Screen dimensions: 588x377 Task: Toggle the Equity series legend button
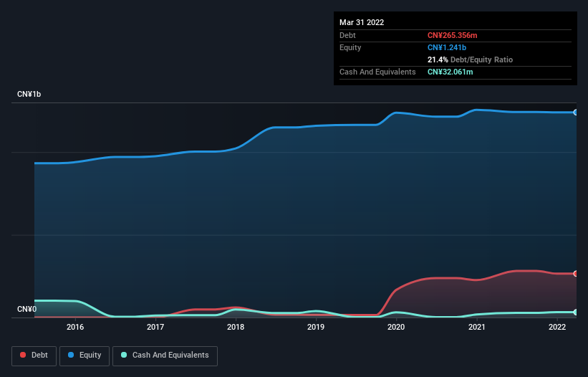pos(85,355)
